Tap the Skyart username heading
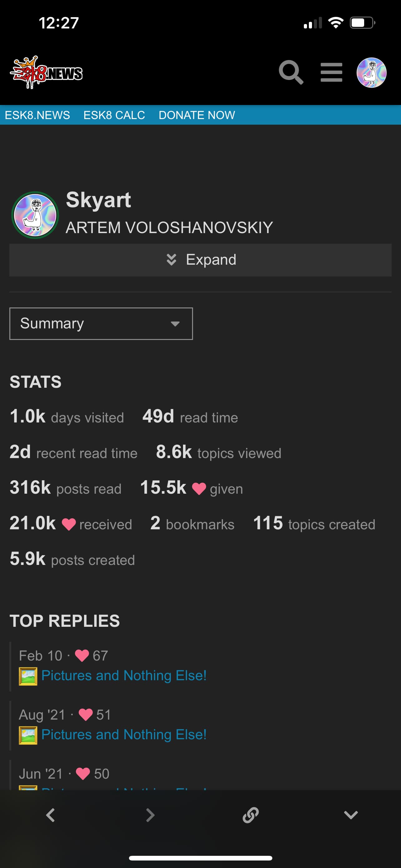The width and height of the screenshot is (401, 868). [x=98, y=200]
